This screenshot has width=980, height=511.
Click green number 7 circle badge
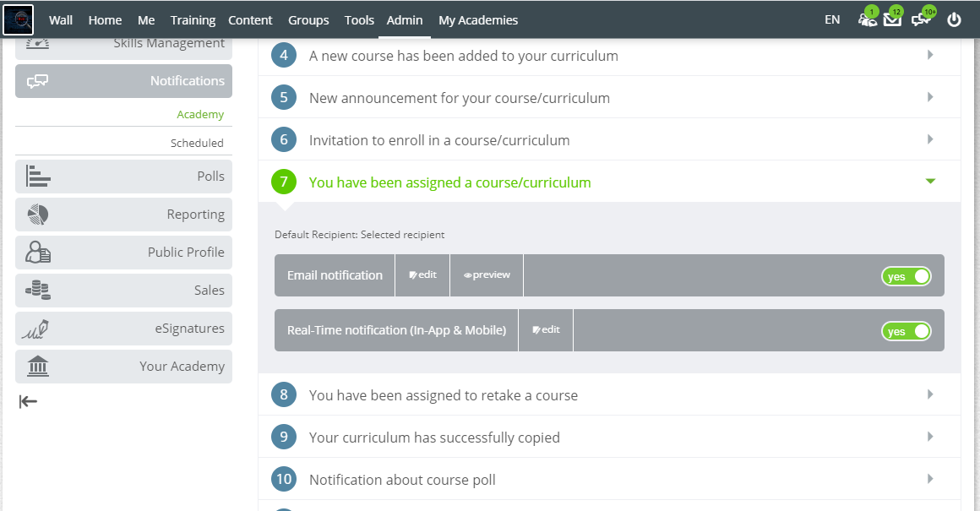point(284,182)
